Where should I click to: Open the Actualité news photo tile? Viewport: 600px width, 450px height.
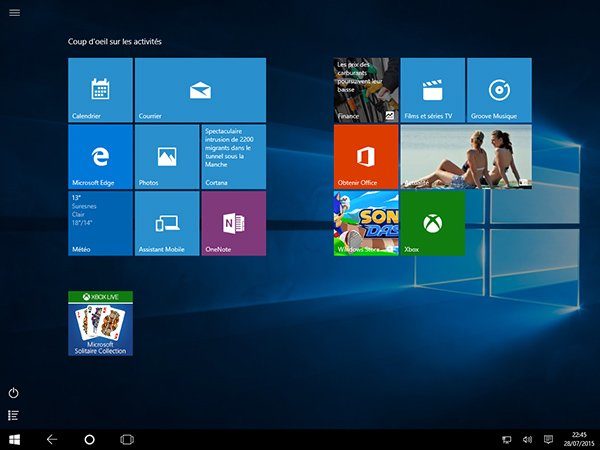click(x=466, y=157)
